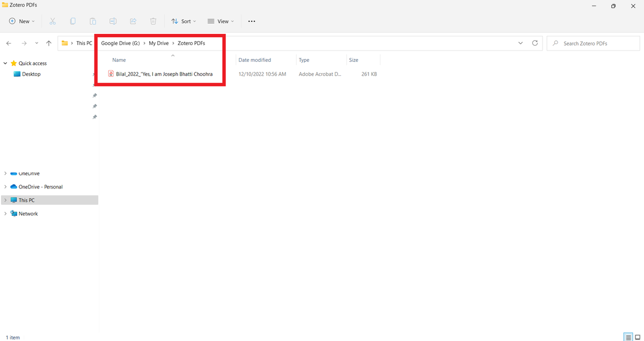Expand the This PC tree item
This screenshot has height=341, width=644.
5,200
